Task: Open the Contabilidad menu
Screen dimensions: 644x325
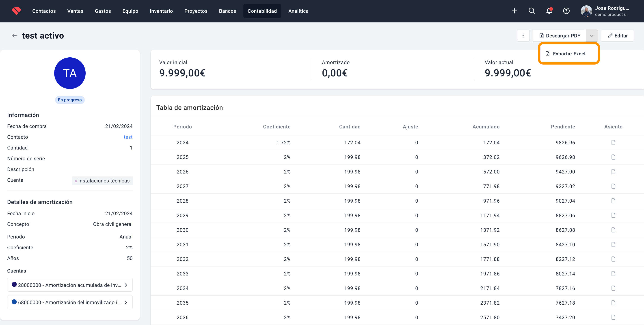Action: [262, 11]
